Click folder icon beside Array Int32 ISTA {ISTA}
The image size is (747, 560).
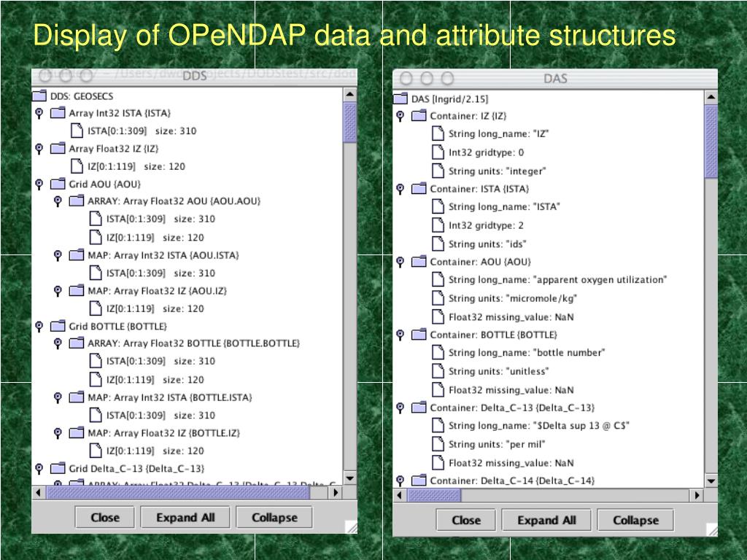click(x=58, y=113)
